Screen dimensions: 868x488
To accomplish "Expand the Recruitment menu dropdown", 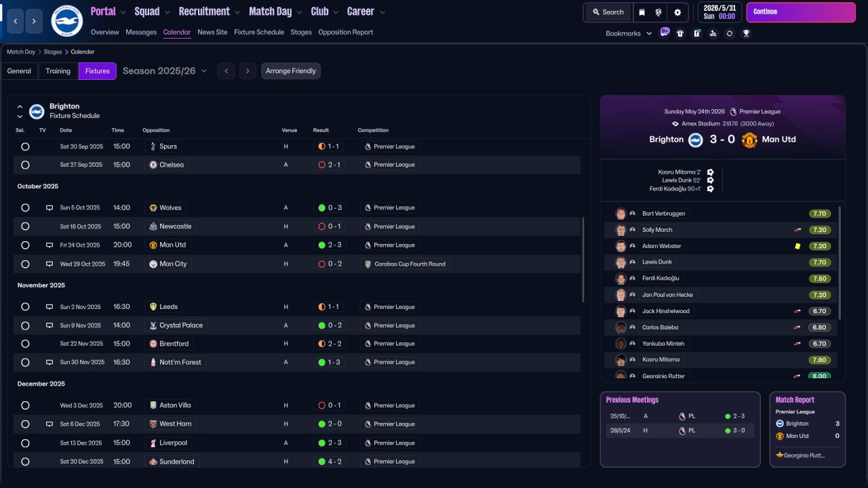I will (x=237, y=12).
